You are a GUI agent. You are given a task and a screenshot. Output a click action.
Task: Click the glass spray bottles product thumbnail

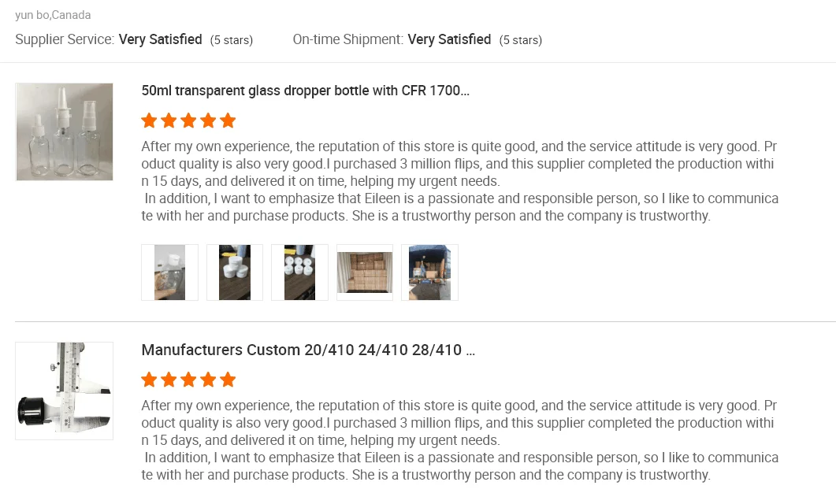[x=65, y=132]
